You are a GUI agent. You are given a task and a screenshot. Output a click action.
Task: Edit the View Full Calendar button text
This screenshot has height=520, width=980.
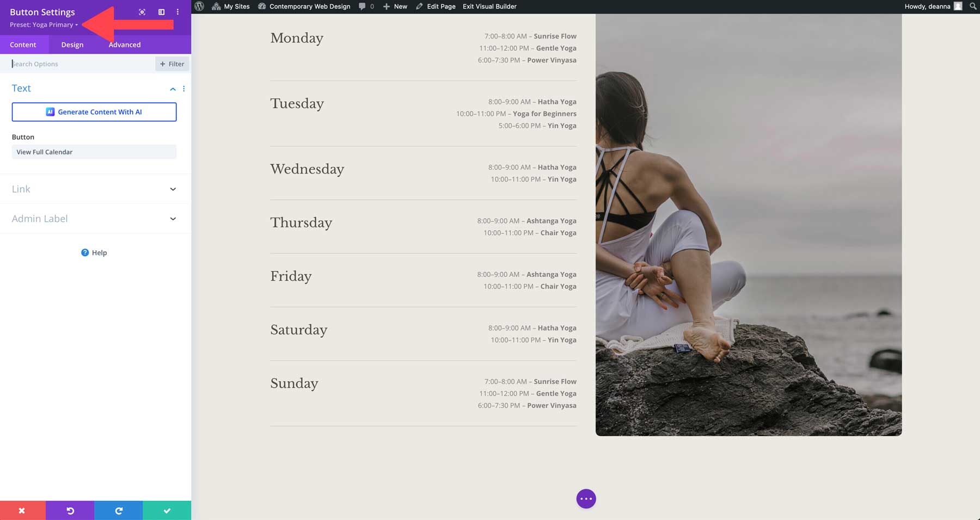94,152
